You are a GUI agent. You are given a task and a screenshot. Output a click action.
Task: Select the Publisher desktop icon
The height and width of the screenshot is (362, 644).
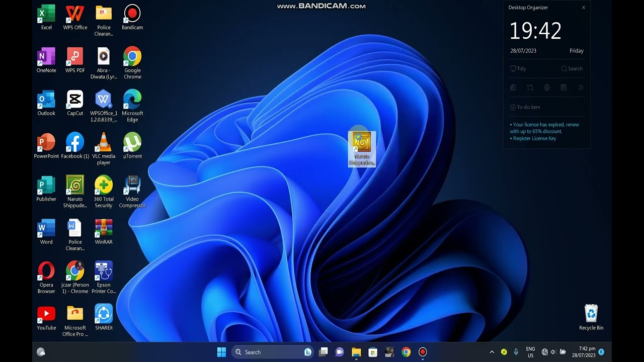(46, 189)
